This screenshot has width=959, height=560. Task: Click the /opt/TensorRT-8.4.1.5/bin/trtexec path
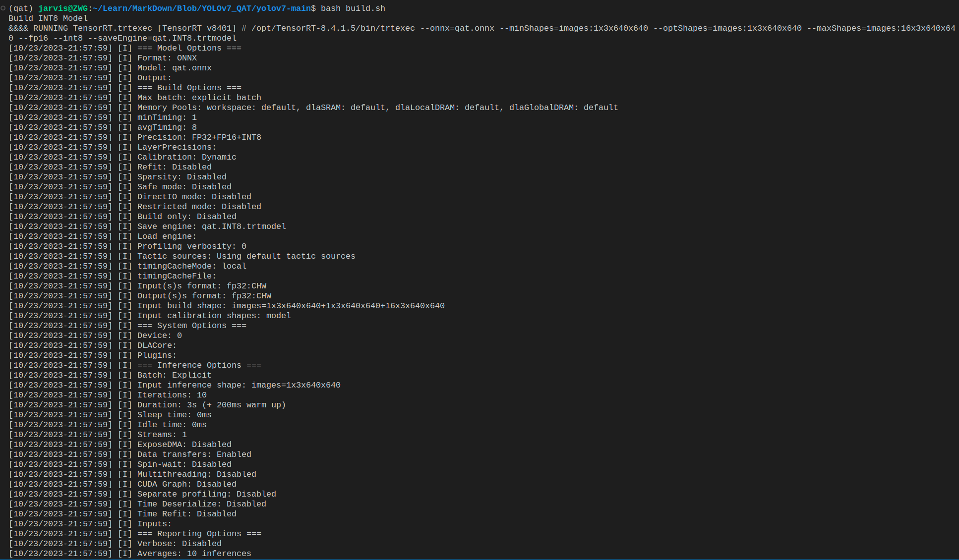coord(333,28)
